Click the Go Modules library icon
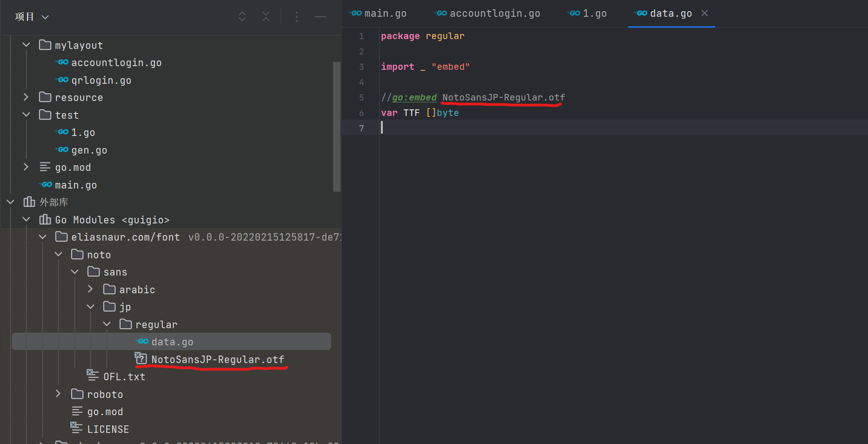868x444 pixels. click(x=45, y=219)
